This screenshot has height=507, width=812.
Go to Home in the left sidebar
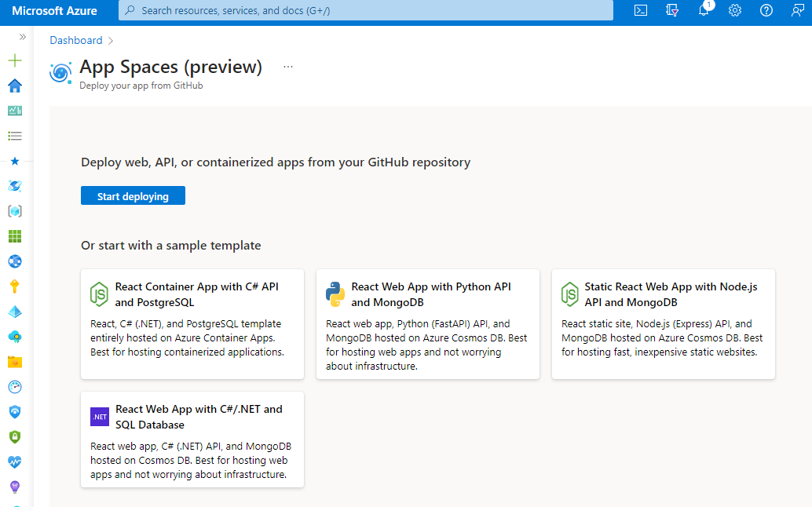(x=14, y=86)
